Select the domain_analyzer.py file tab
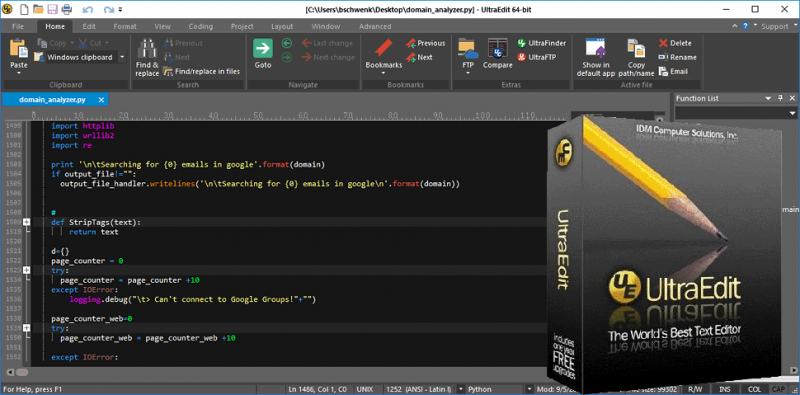 (55, 100)
